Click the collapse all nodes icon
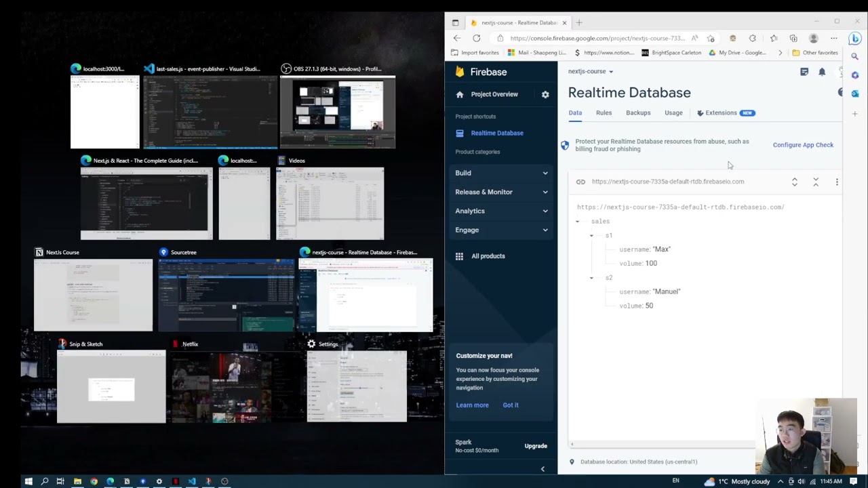Screen dimensions: 868x488 click(x=816, y=182)
